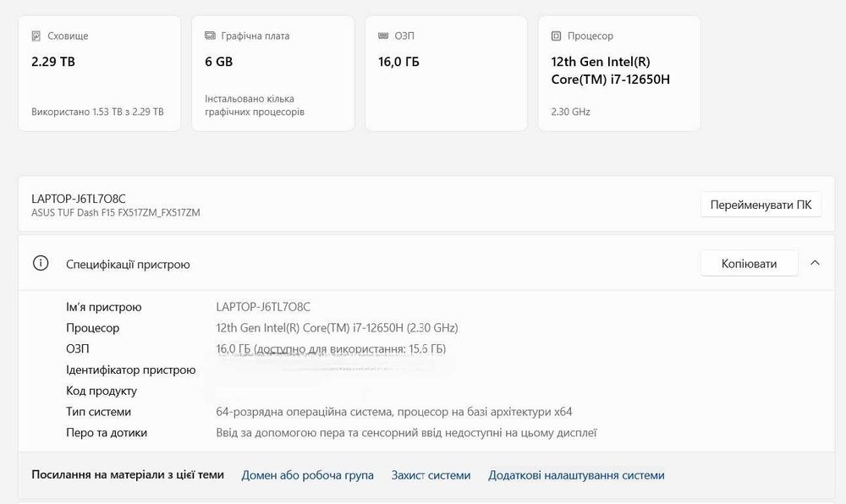Click the processor chip icon
Image resolution: width=846 pixels, height=504 pixels.
click(x=557, y=36)
